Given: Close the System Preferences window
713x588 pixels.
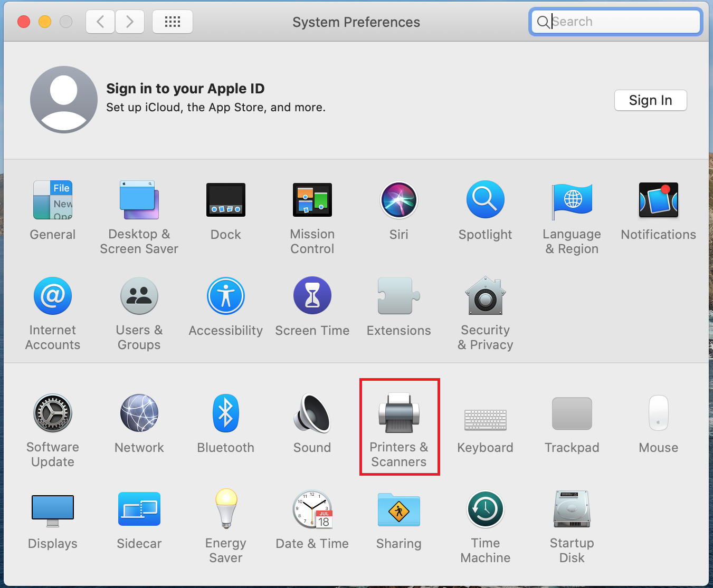Looking at the screenshot, I should pyautogui.click(x=24, y=22).
